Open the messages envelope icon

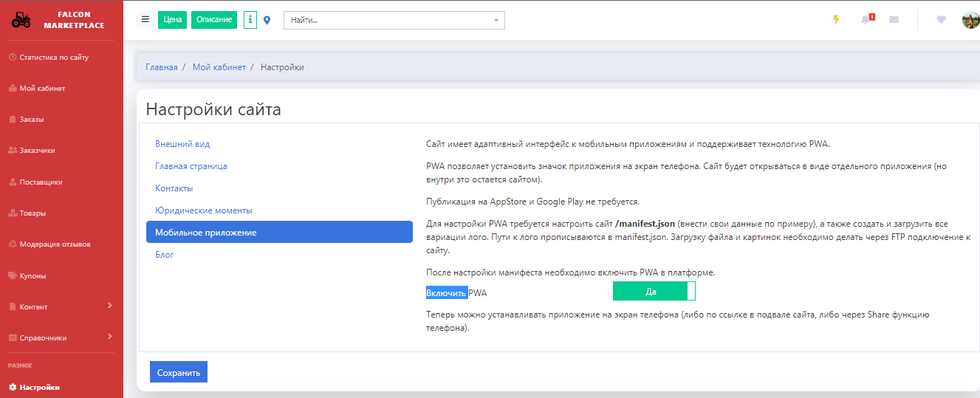[x=894, y=20]
